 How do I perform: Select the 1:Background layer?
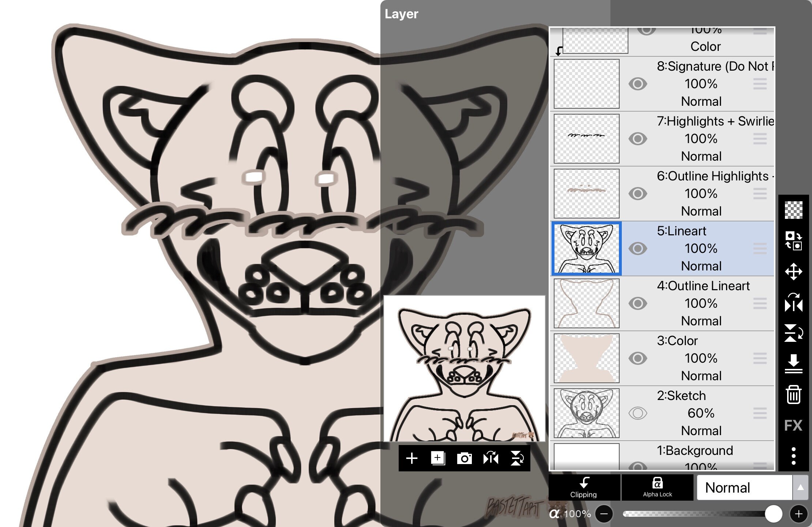click(x=662, y=456)
